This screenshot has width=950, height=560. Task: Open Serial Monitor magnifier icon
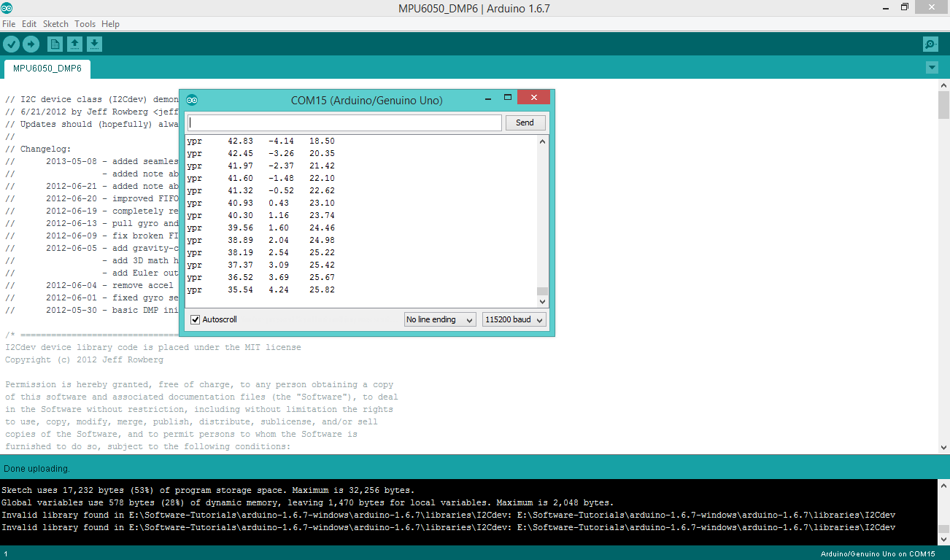pos(930,44)
